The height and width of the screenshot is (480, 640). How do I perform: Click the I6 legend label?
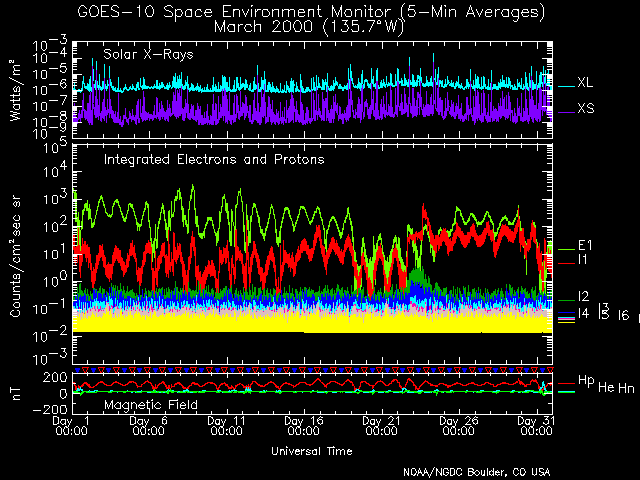pos(623,315)
